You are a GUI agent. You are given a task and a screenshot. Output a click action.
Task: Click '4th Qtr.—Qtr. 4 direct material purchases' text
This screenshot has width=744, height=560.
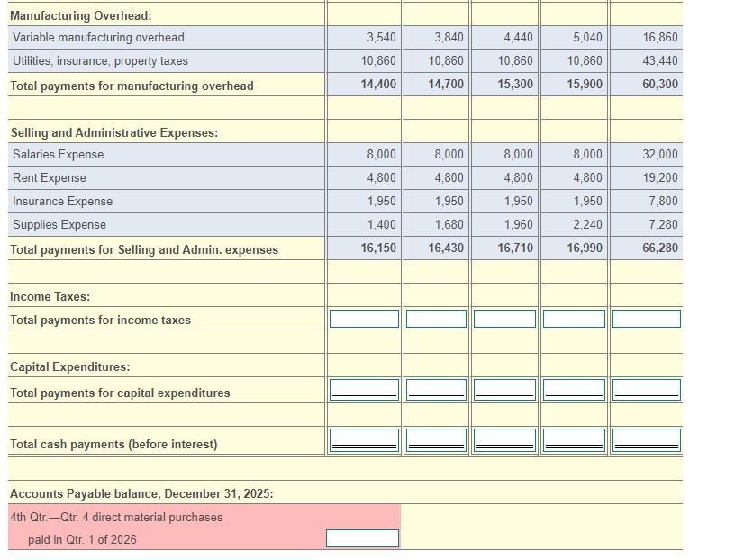[116, 517]
